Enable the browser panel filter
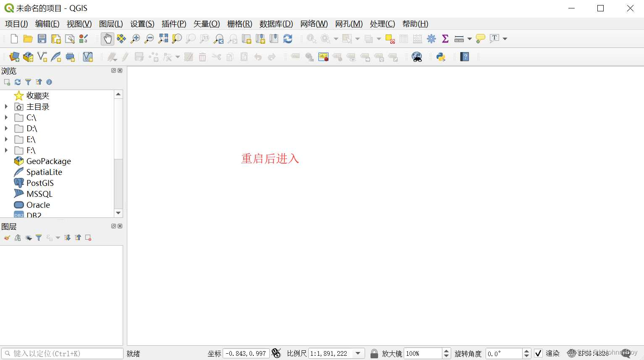The width and height of the screenshot is (644, 360). [28, 82]
